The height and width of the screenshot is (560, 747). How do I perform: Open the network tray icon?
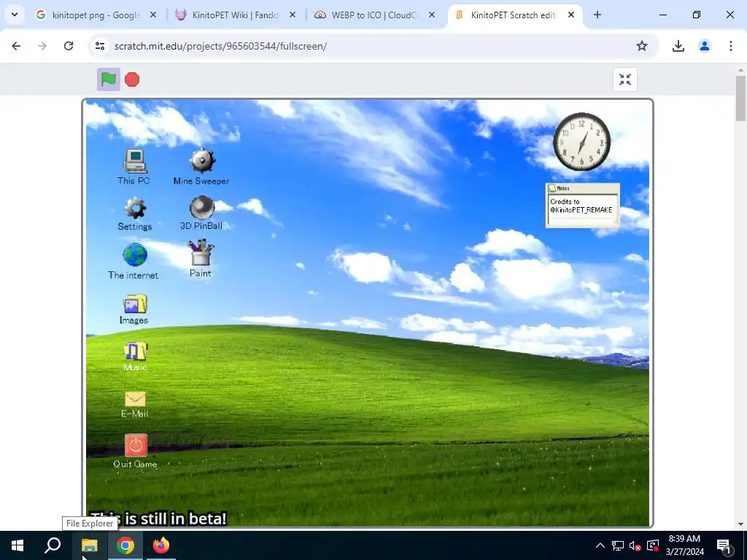618,545
